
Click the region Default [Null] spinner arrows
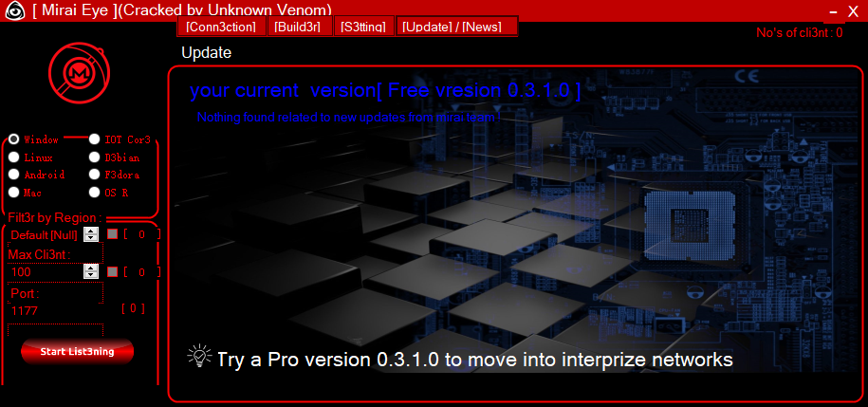click(91, 234)
